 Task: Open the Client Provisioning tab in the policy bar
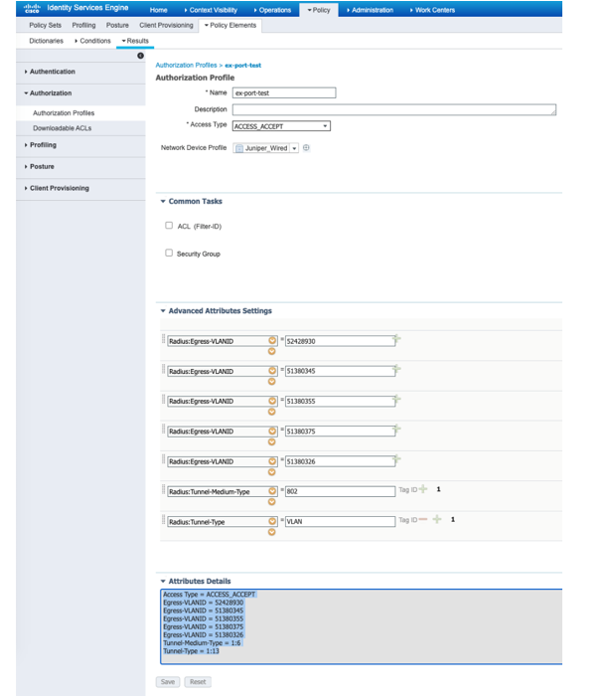click(x=166, y=25)
